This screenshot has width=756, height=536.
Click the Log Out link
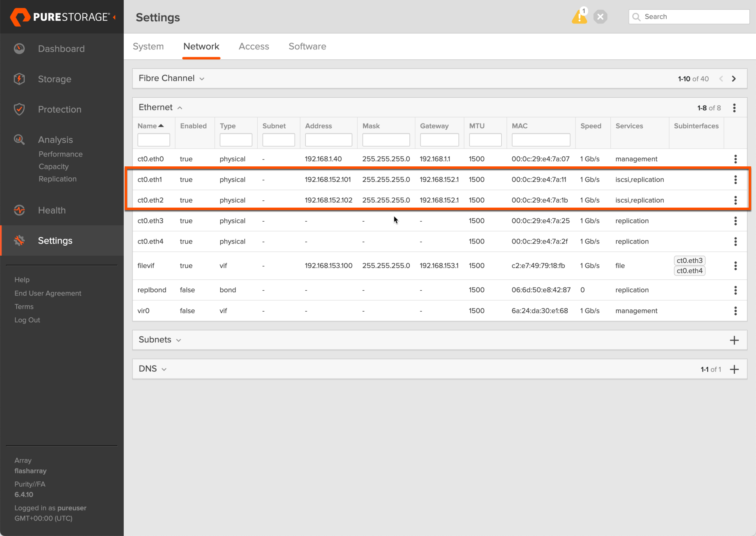tap(27, 320)
